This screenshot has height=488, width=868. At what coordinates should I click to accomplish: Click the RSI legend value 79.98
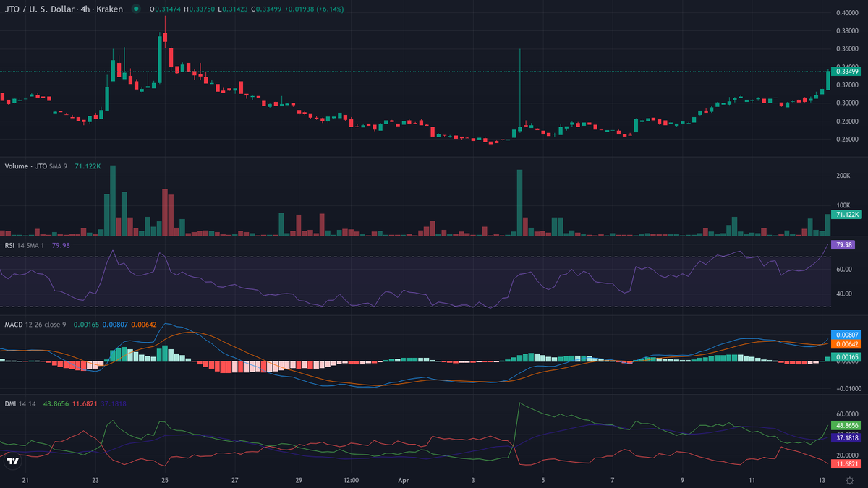coord(61,245)
